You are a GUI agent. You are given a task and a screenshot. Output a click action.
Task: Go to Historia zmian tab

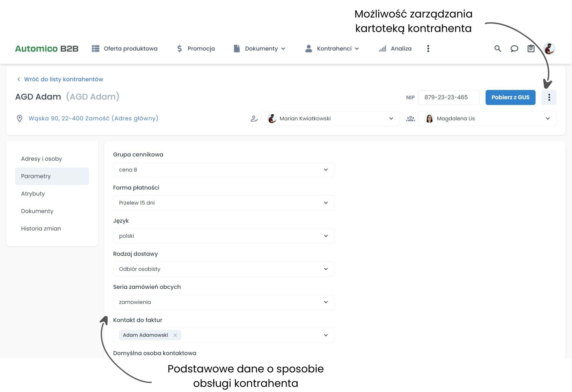coord(41,229)
